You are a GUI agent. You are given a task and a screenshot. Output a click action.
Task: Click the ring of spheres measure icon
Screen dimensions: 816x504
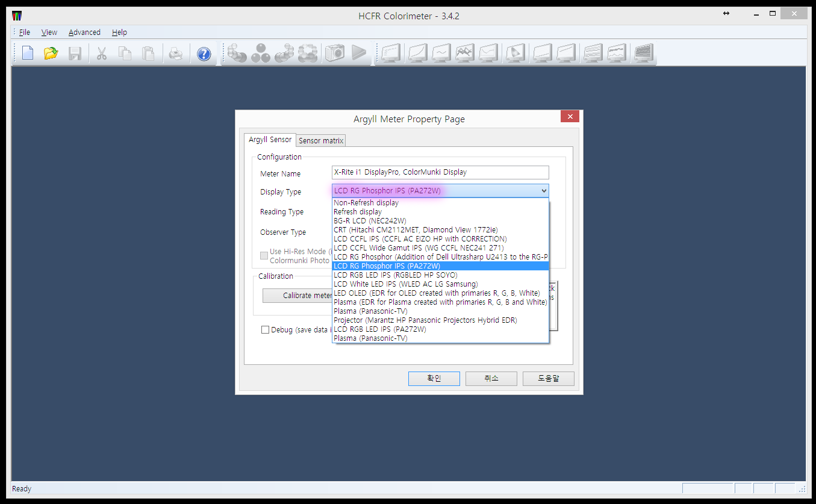click(x=308, y=54)
